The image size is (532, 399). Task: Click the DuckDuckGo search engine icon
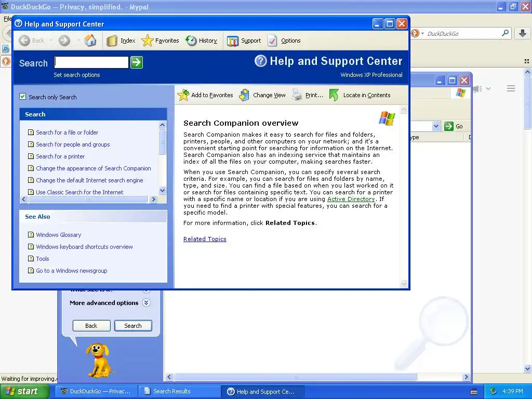(x=415, y=33)
